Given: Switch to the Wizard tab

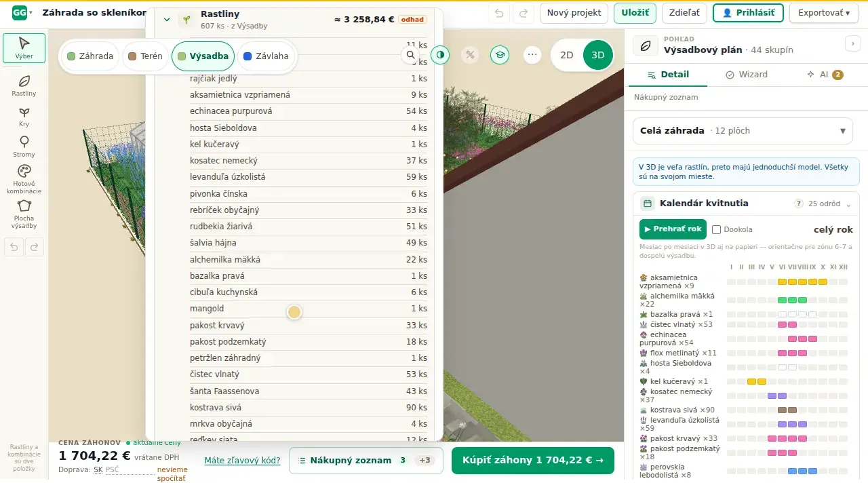Looking at the screenshot, I should click(x=746, y=75).
